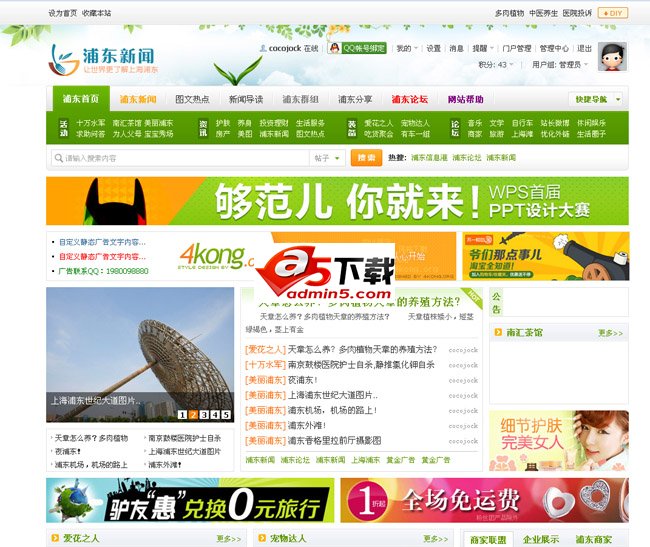Expand the 我的 dropdown menu
650x547 pixels.
[x=407, y=48]
